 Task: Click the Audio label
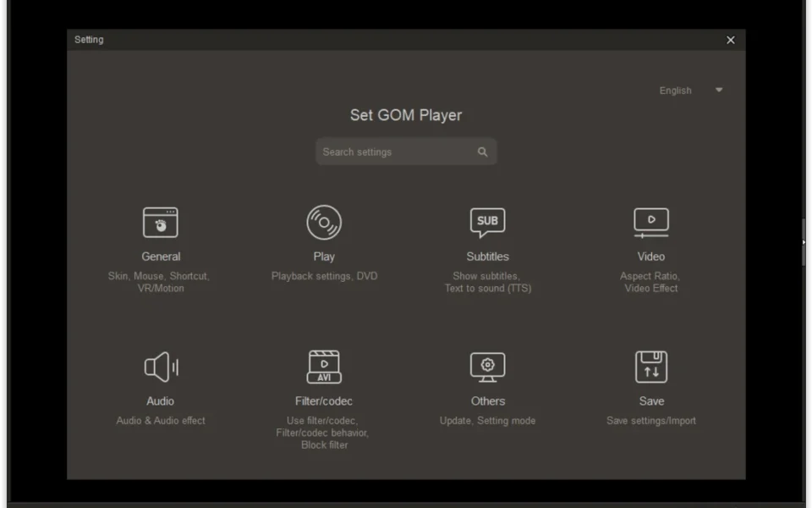click(x=161, y=401)
